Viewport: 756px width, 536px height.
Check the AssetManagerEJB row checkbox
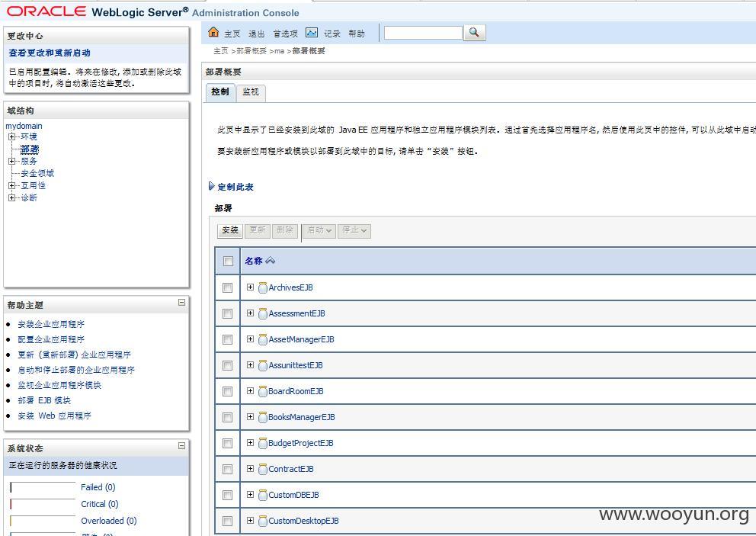pyautogui.click(x=228, y=339)
